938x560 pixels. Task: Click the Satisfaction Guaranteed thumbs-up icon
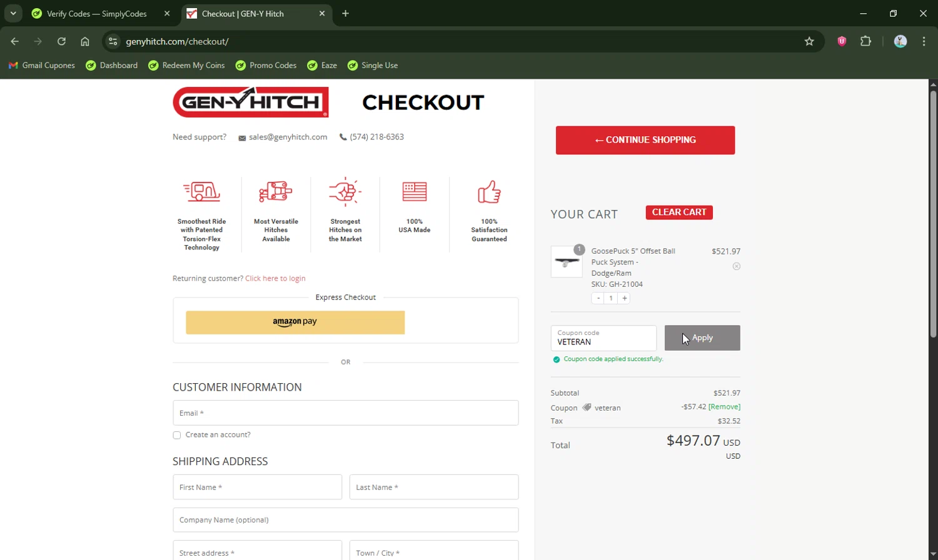(489, 191)
